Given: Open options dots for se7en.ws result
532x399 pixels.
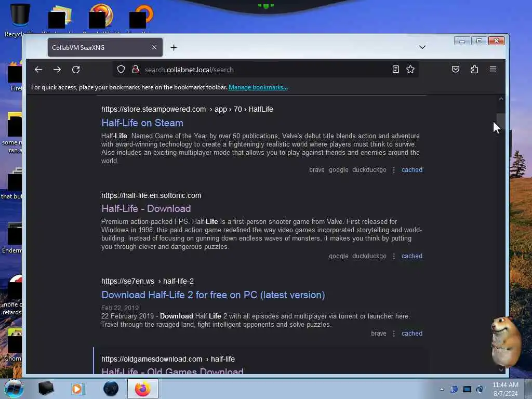Looking at the screenshot, I should point(394,334).
